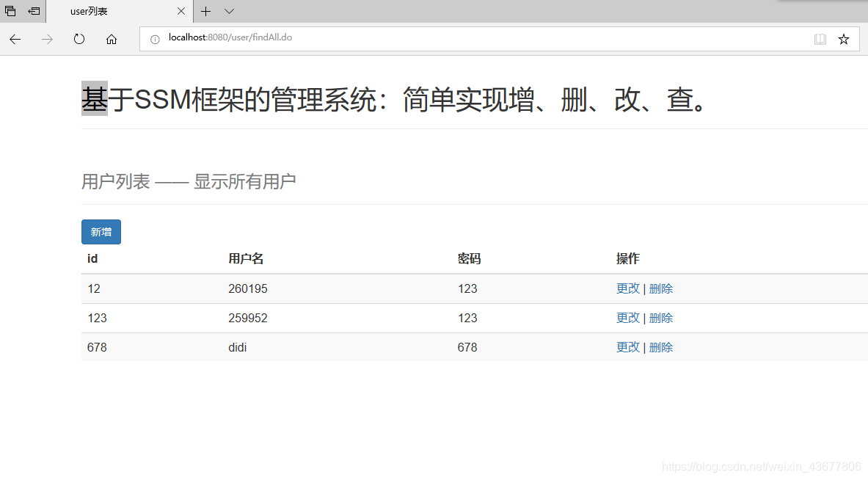This screenshot has width=868, height=480.
Task: Click the 密码 column header
Action: point(469,258)
